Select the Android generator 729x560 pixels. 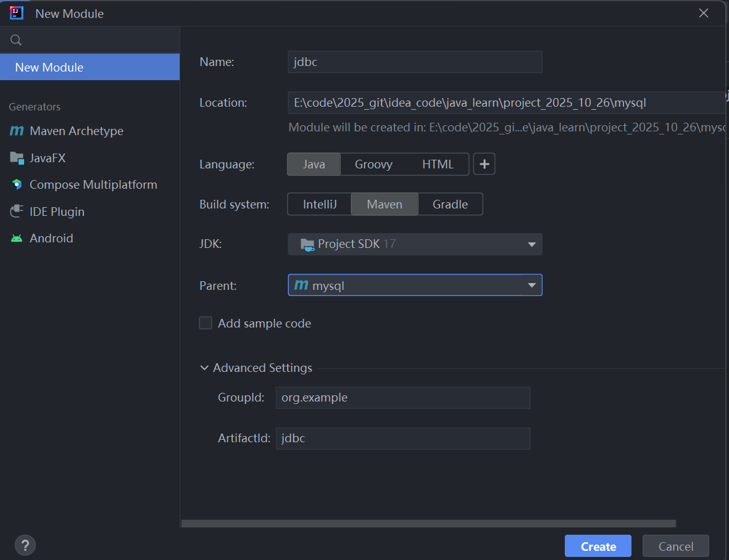point(90,238)
